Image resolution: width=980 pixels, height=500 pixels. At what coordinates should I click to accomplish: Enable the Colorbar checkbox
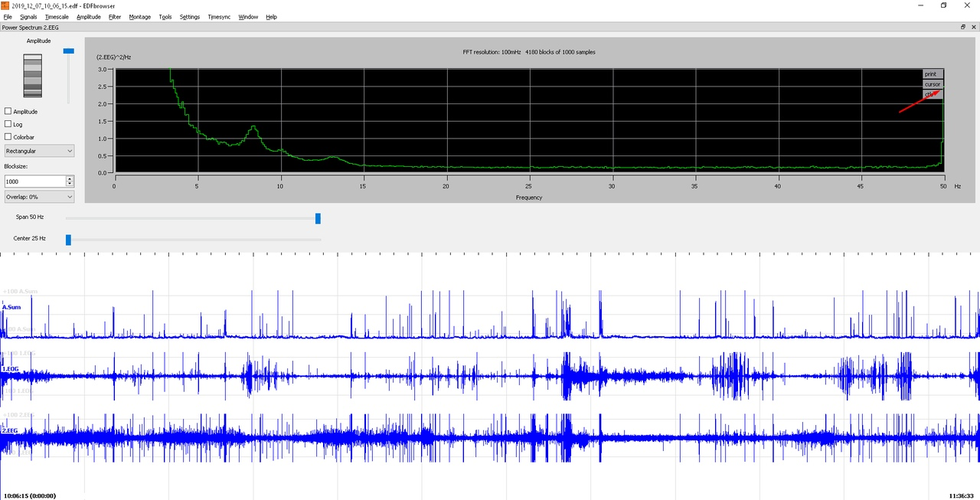tap(8, 137)
